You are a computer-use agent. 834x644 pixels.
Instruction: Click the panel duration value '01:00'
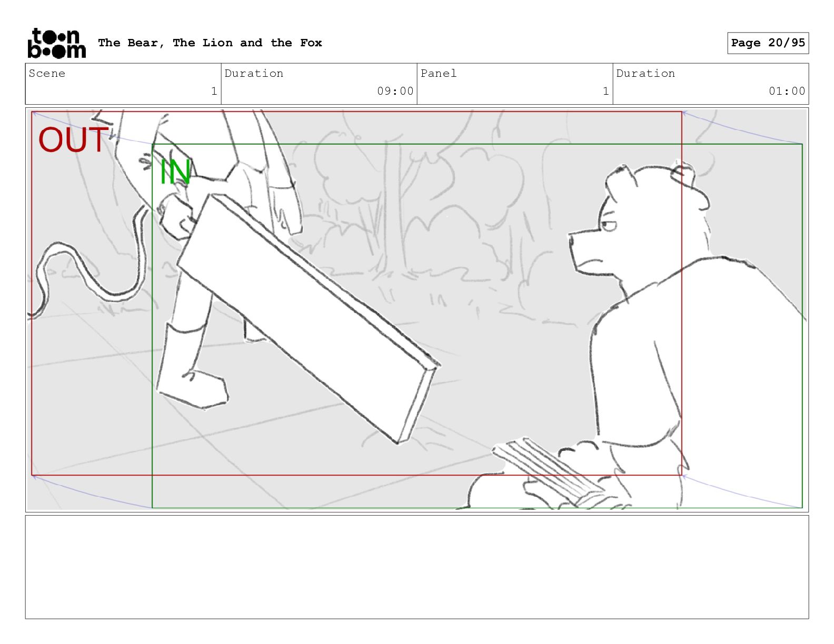[x=787, y=91]
